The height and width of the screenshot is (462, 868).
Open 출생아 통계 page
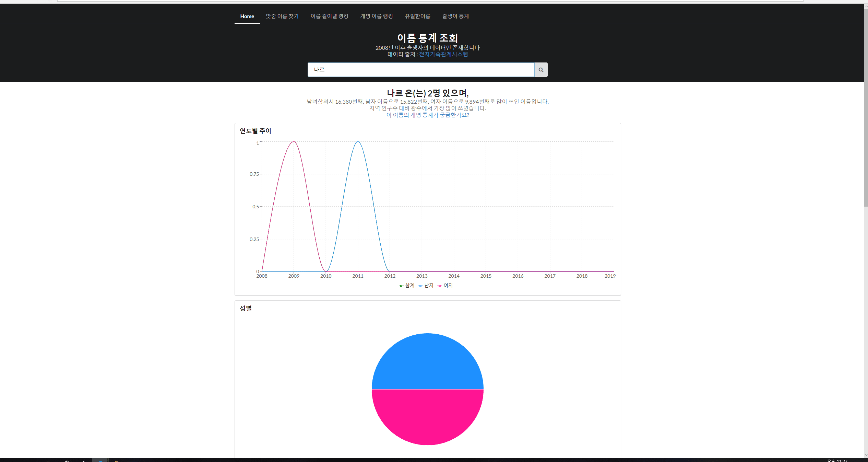(x=455, y=16)
